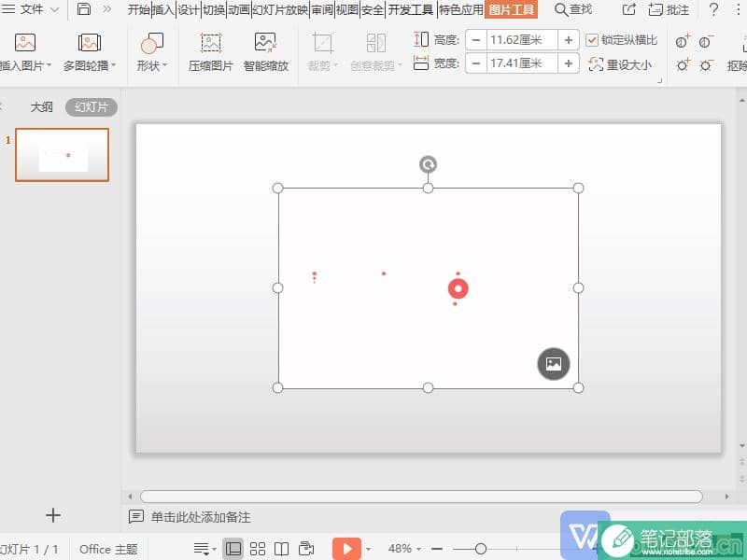747x560 pixels.
Task: Click the 智能缩放 icon
Action: click(265, 43)
